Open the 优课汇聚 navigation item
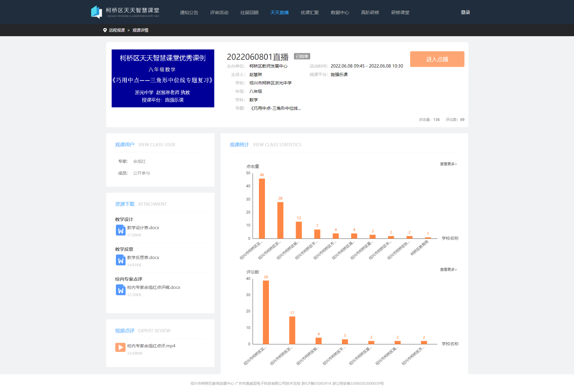Screen dimensions: 574x392 pyautogui.click(x=310, y=12)
